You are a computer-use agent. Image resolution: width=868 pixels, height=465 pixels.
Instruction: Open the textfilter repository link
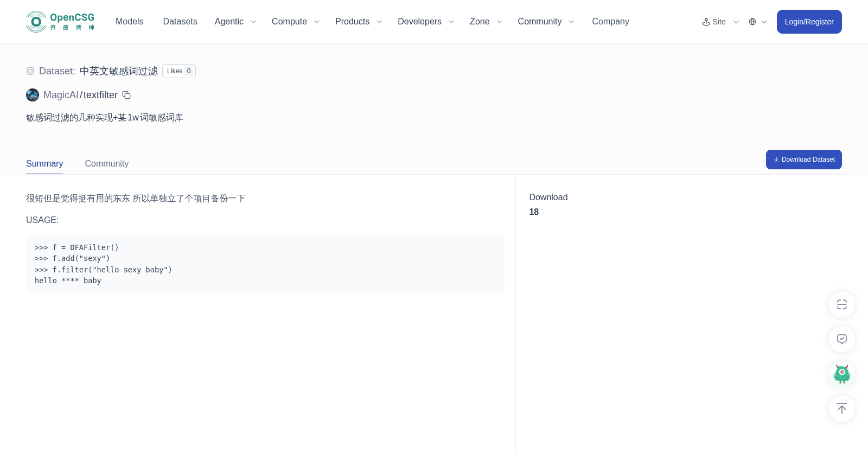(100, 95)
